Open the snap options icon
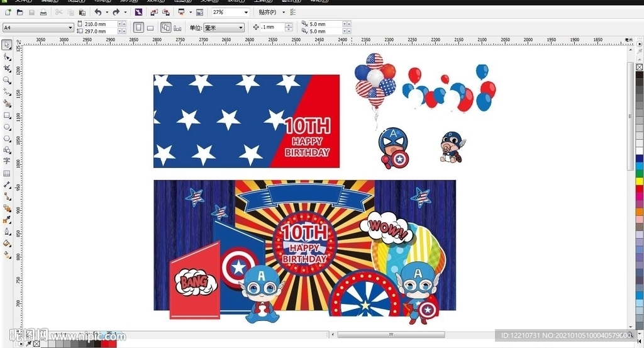Image resolution: width=644 pixels, height=348 pixels. (x=293, y=13)
